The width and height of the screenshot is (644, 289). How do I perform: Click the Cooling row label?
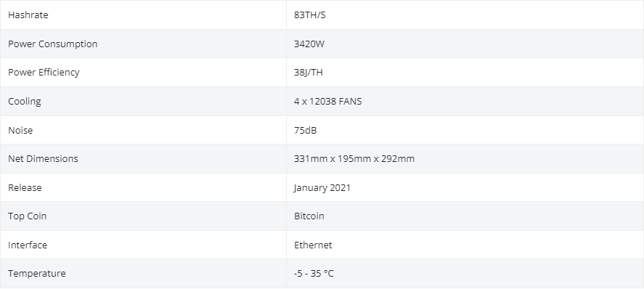coord(24,102)
